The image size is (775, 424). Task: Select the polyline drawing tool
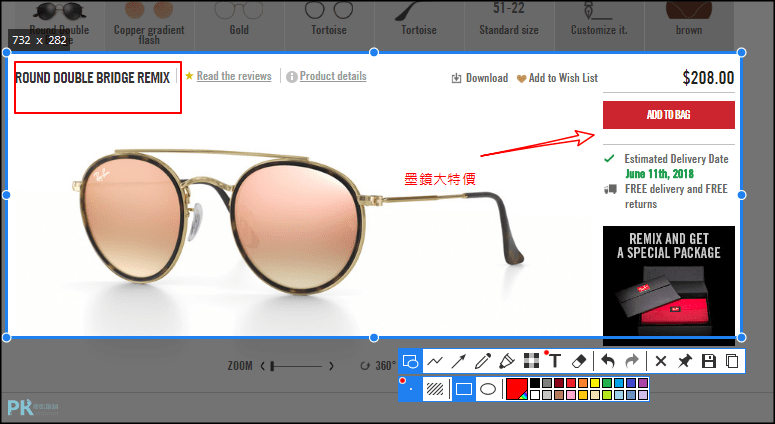435,361
